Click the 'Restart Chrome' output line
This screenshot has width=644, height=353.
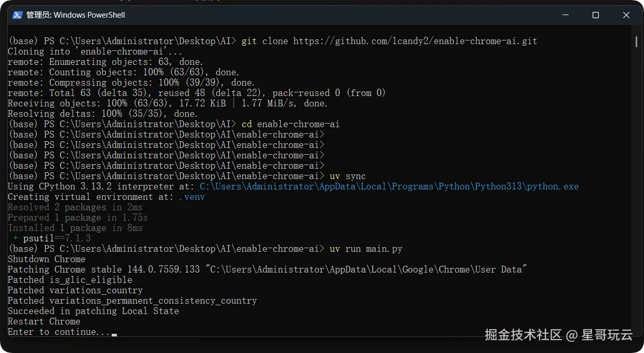(x=44, y=321)
